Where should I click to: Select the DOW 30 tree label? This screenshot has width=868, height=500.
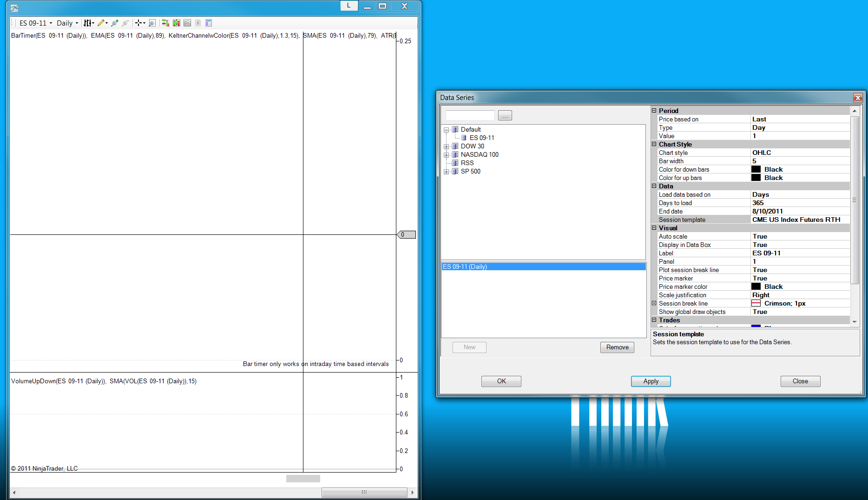(x=473, y=146)
